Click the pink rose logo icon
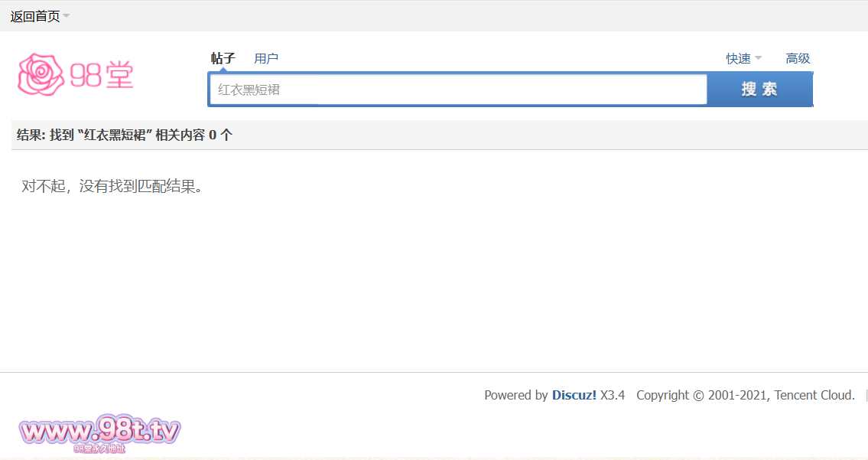868x460 pixels. coord(41,74)
